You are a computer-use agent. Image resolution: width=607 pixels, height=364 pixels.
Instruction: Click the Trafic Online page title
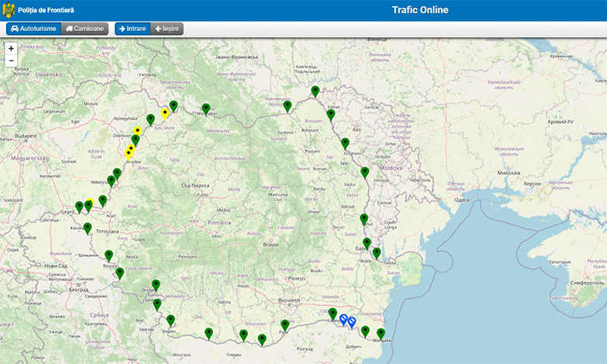coord(419,10)
